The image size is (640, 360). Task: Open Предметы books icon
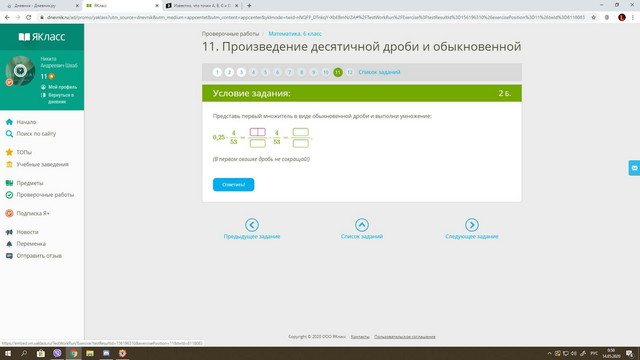point(9,183)
